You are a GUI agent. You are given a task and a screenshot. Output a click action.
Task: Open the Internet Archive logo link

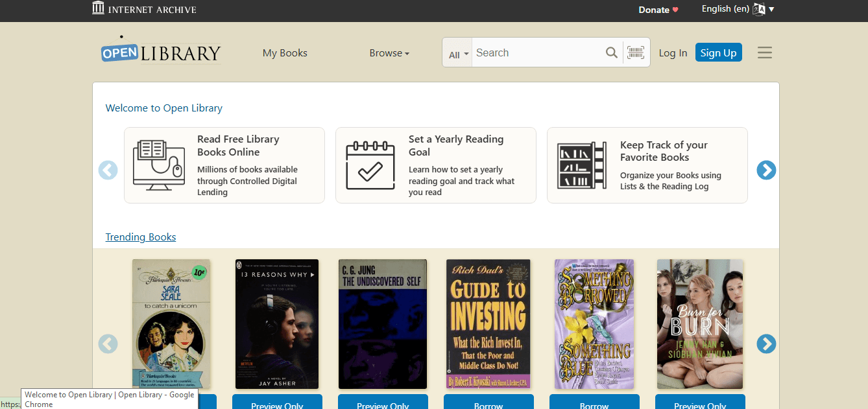pyautogui.click(x=144, y=9)
